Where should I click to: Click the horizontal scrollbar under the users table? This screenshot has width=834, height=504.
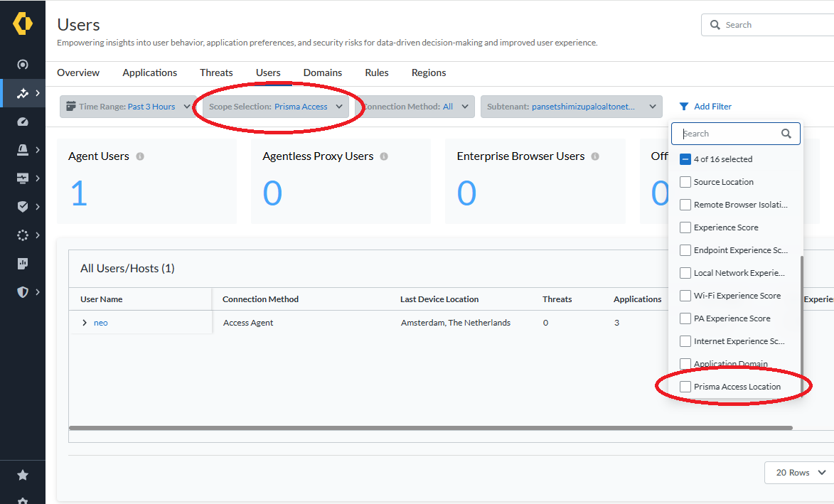(x=430, y=428)
